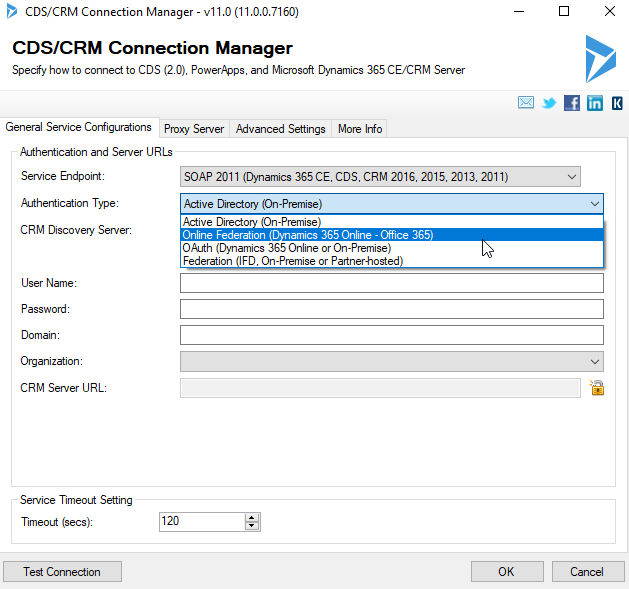Pick OAuth (Dynamics 365 Online or On-Premise)
Screen dimensions: 629x589
(392, 248)
